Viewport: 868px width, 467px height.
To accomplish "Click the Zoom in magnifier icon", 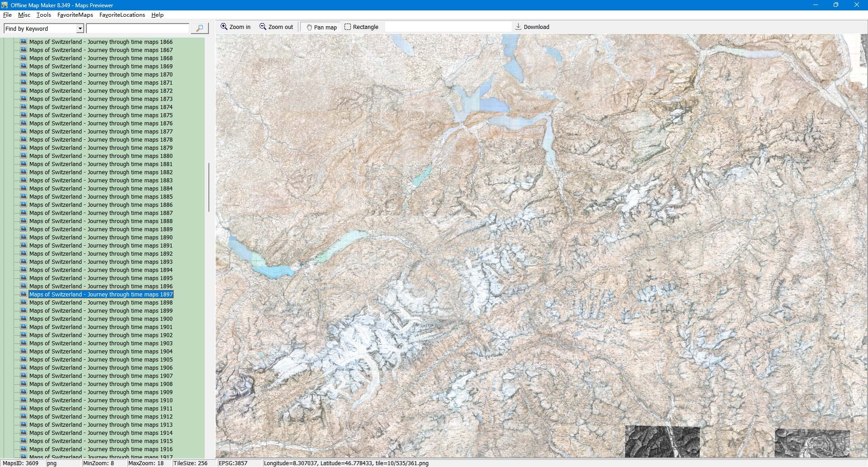I will 224,27.
